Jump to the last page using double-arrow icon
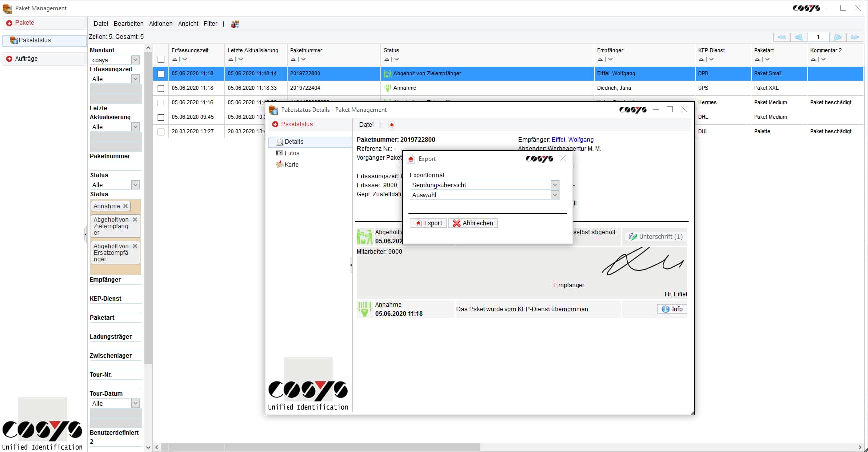Image resolution: width=868 pixels, height=452 pixels. 856,37
